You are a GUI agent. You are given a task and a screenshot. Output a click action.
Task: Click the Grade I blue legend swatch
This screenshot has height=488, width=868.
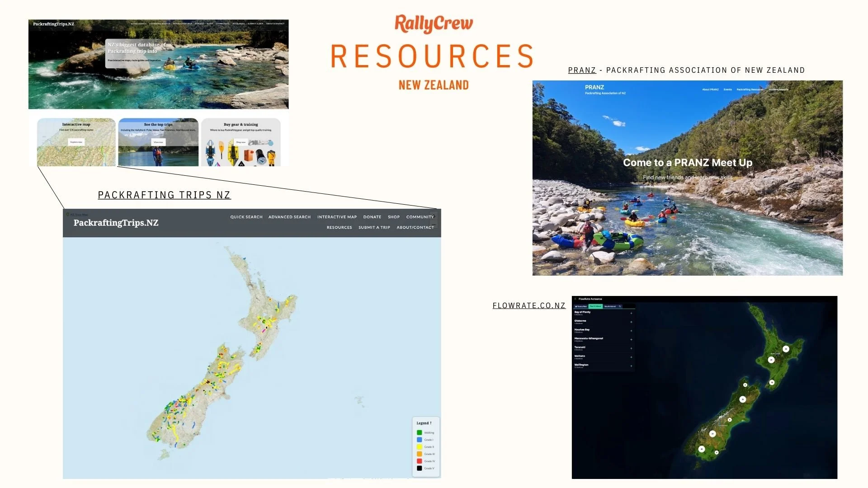click(x=419, y=440)
